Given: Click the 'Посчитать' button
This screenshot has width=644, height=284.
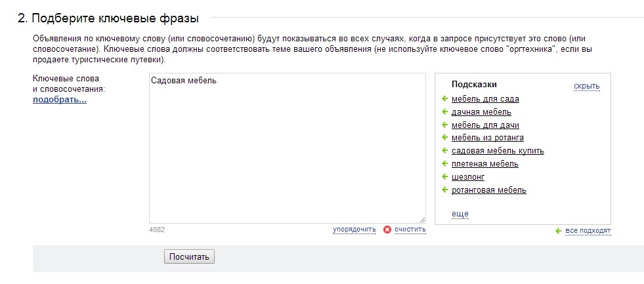Looking at the screenshot, I should [x=189, y=257].
